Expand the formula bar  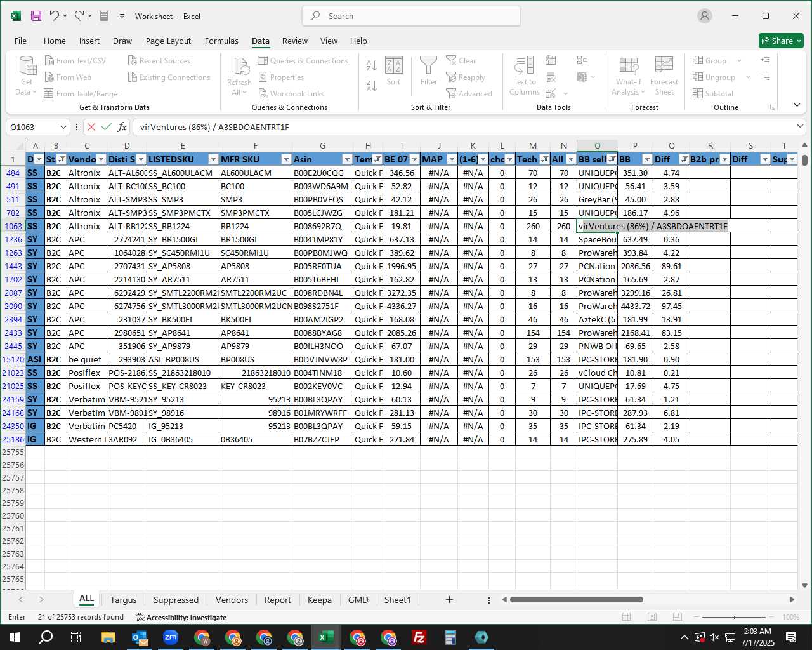click(x=801, y=127)
